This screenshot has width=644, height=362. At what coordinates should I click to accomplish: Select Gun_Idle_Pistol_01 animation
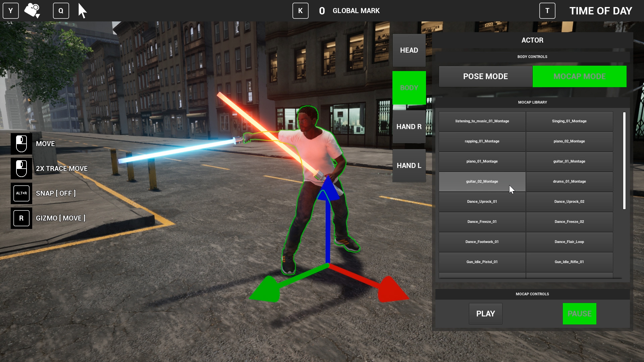tap(482, 262)
